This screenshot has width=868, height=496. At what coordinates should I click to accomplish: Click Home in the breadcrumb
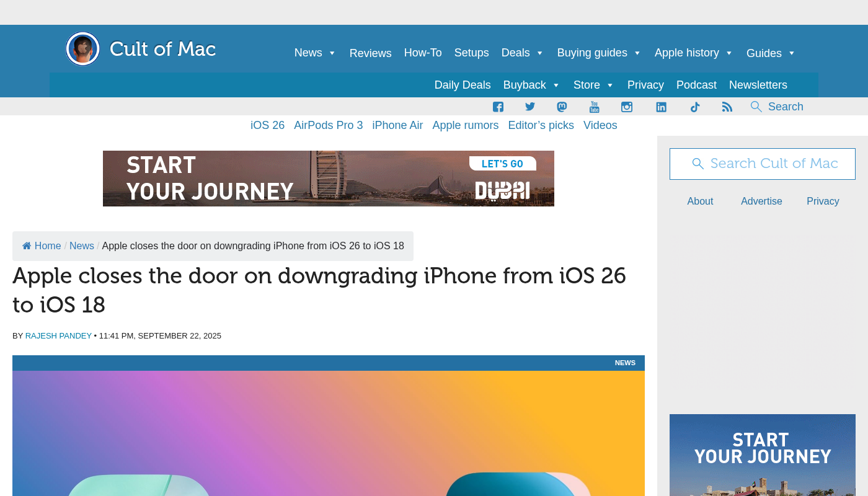[x=47, y=246]
